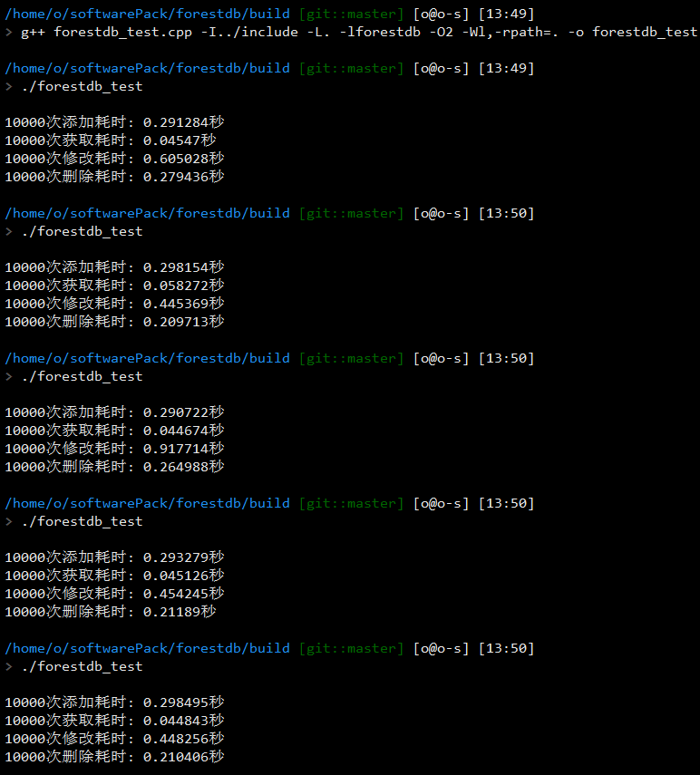Click the 0.298154 add time line
Screen dimensions: 700x775
pos(114,267)
